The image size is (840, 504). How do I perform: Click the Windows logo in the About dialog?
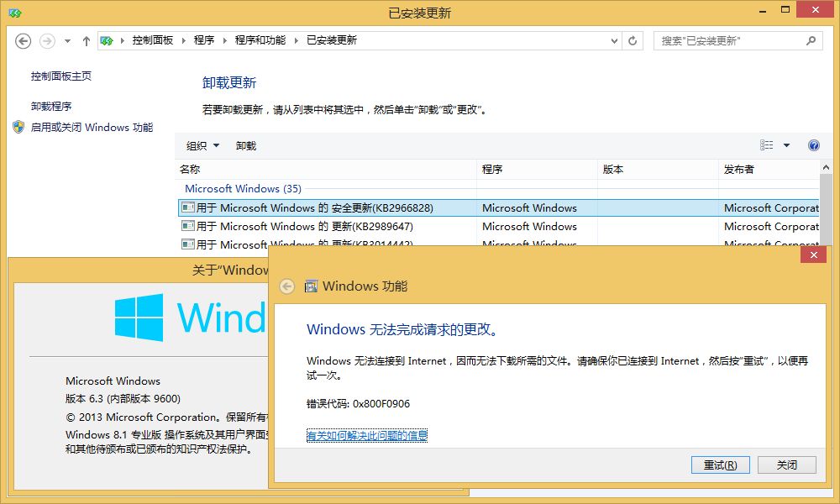(x=139, y=318)
